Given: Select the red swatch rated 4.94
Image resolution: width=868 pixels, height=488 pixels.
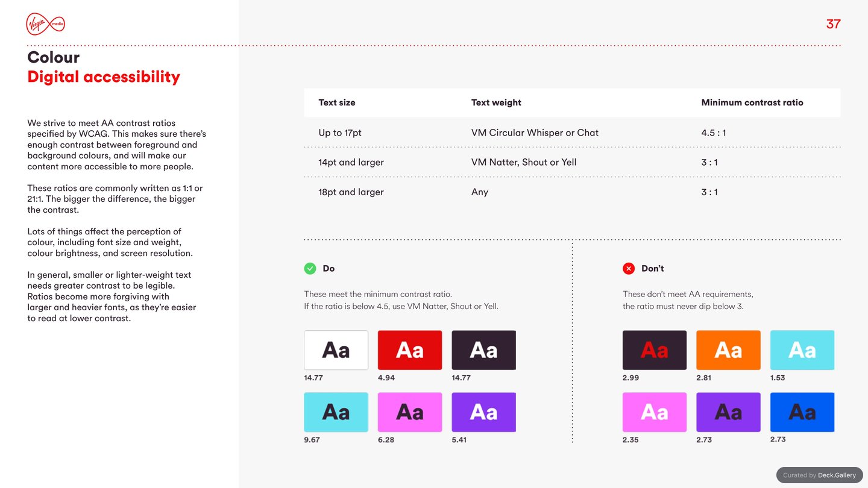Looking at the screenshot, I should (410, 350).
